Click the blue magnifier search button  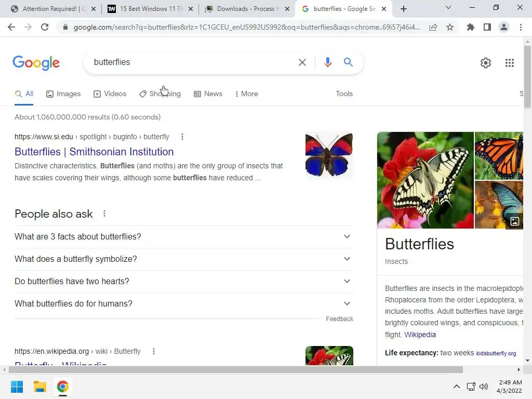click(x=348, y=62)
